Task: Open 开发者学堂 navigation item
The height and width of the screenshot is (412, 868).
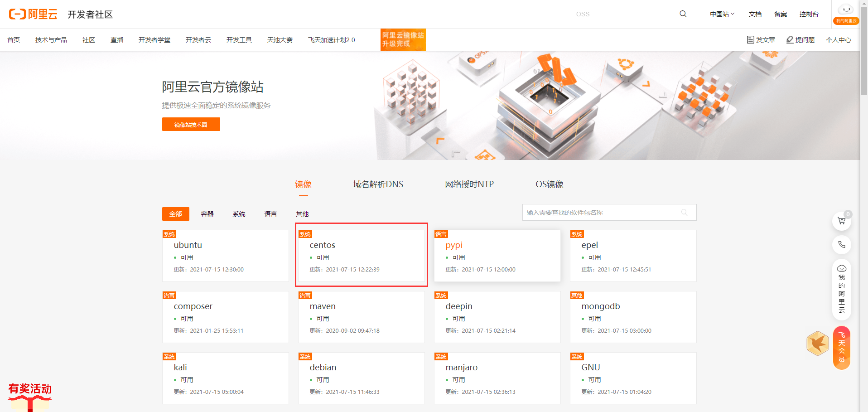Action: point(154,40)
